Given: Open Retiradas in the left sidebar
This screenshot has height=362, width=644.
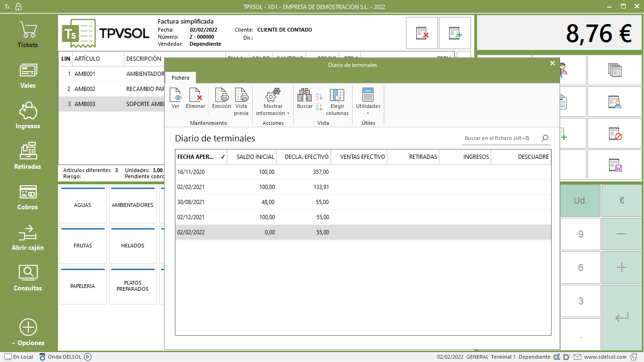Looking at the screenshot, I should click(x=28, y=156).
